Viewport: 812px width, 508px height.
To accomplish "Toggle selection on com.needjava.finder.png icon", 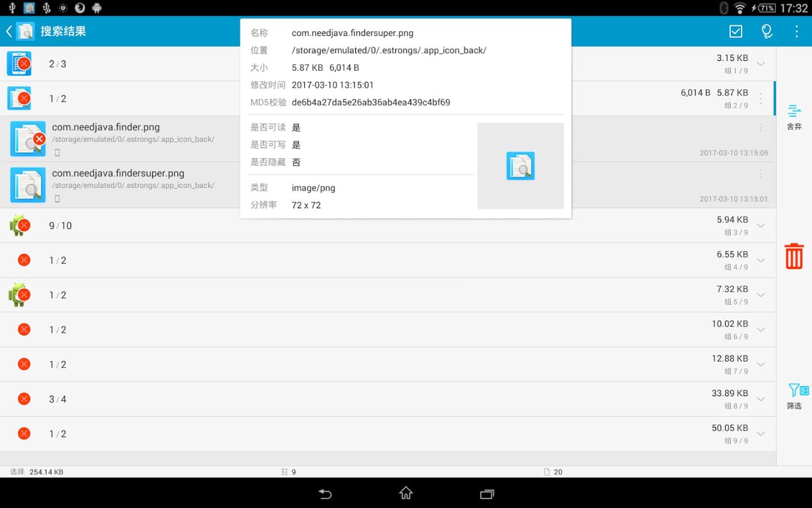I will point(28,139).
